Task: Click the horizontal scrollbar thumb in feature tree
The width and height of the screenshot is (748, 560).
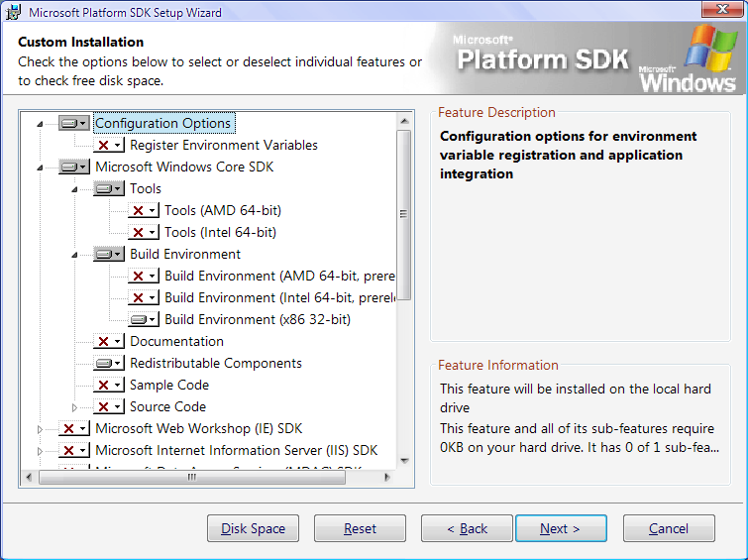Action: (x=192, y=477)
